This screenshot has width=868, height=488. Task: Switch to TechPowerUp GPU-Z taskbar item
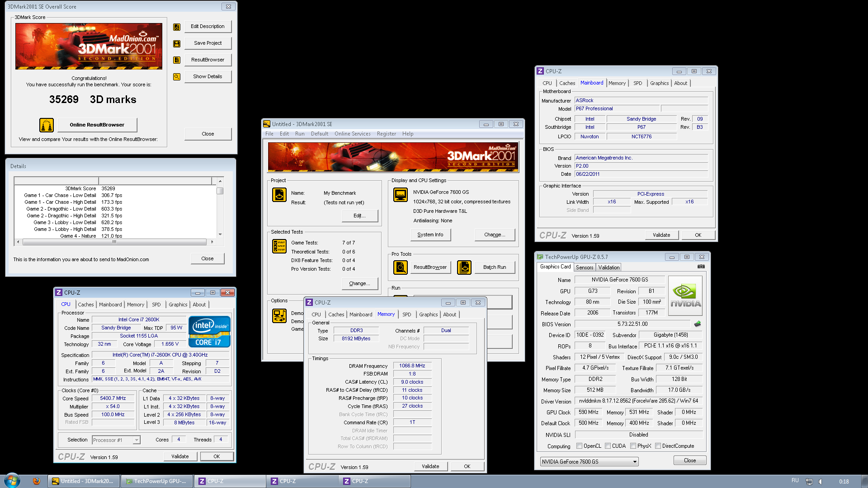pyautogui.click(x=157, y=481)
